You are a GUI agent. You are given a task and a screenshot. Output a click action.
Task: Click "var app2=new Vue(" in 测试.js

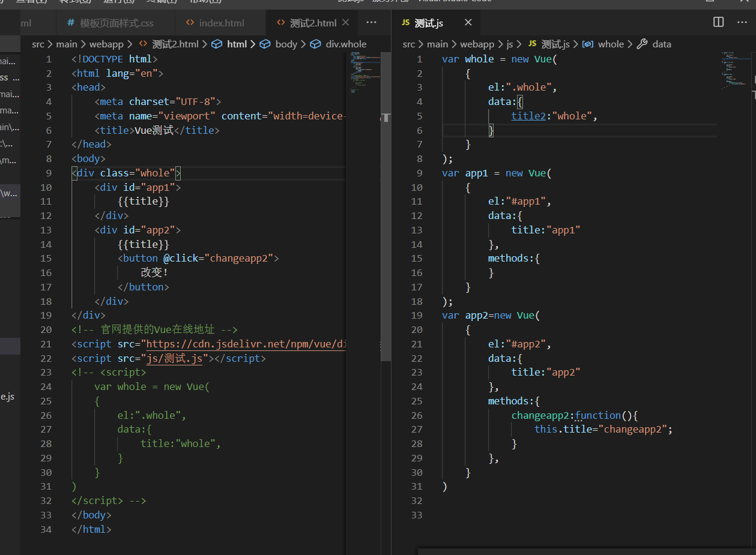click(x=491, y=315)
